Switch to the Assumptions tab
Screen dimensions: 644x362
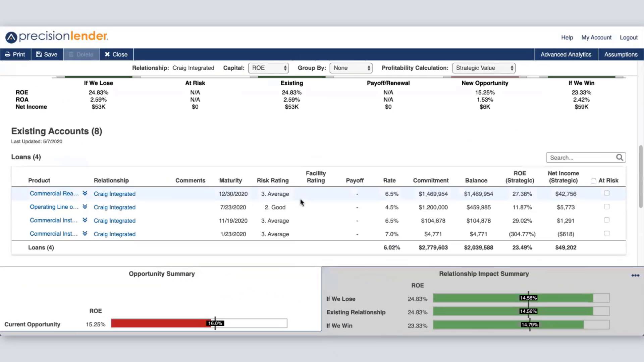(x=621, y=54)
